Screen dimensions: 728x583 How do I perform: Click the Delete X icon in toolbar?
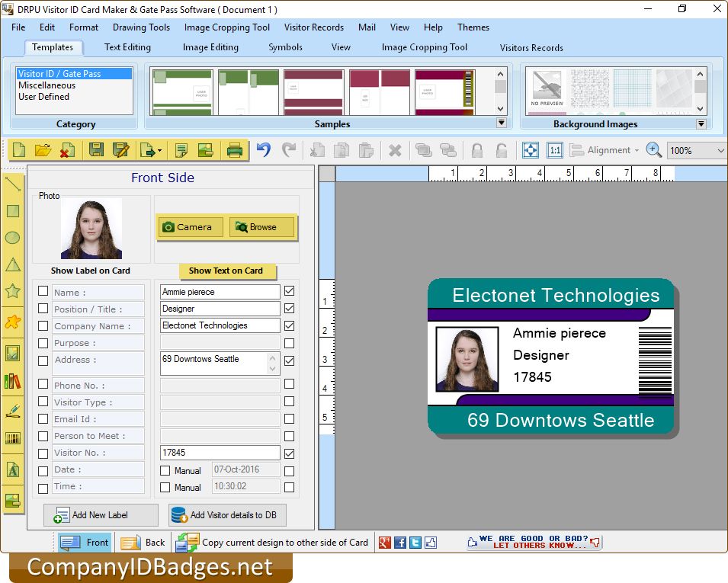coord(395,150)
